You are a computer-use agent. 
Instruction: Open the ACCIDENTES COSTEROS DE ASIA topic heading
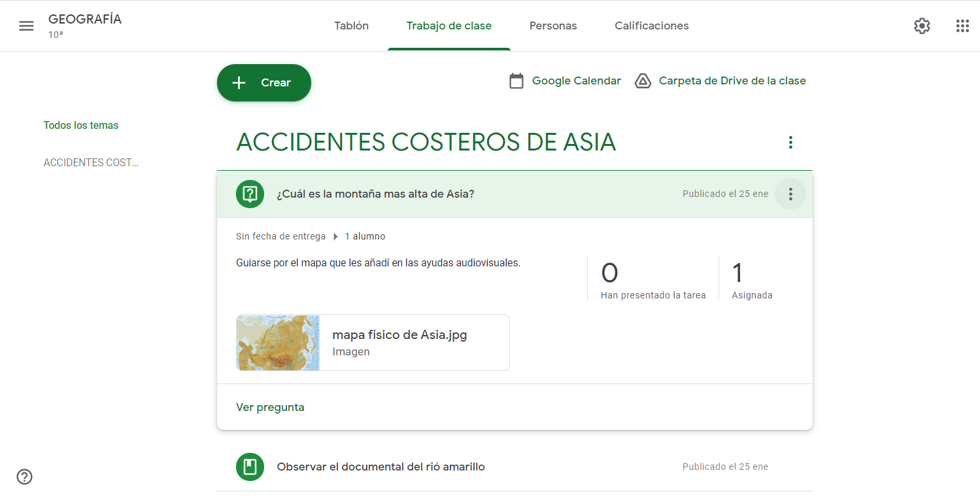[426, 142]
